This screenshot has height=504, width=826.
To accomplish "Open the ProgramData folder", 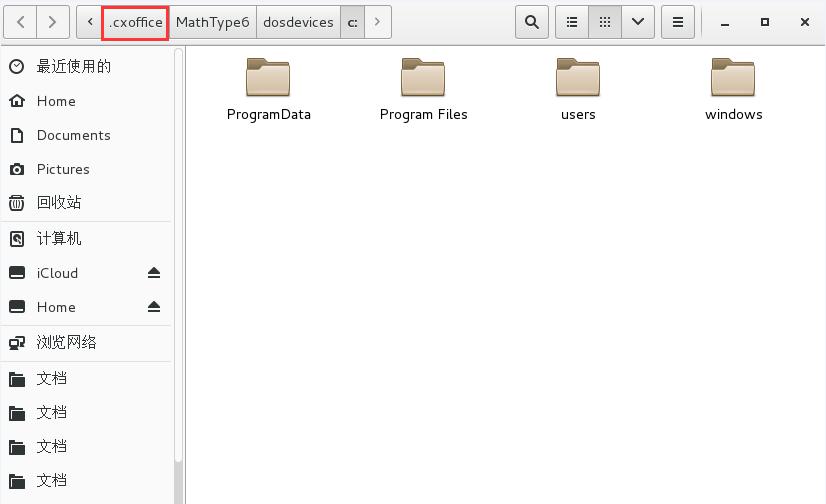I will [x=268, y=89].
